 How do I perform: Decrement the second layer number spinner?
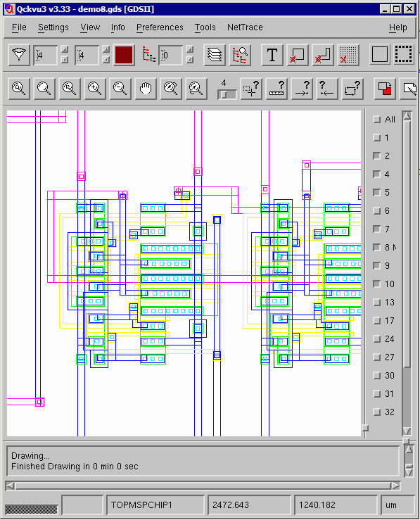(x=106, y=60)
